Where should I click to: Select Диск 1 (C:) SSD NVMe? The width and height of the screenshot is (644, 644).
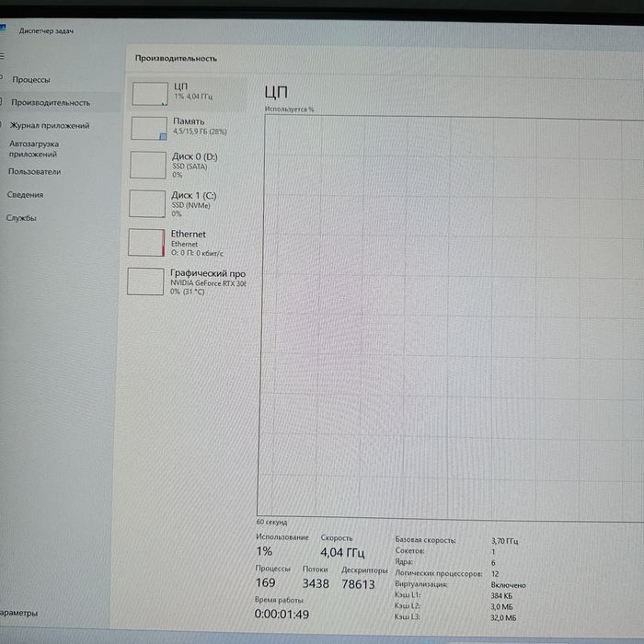coord(186,203)
